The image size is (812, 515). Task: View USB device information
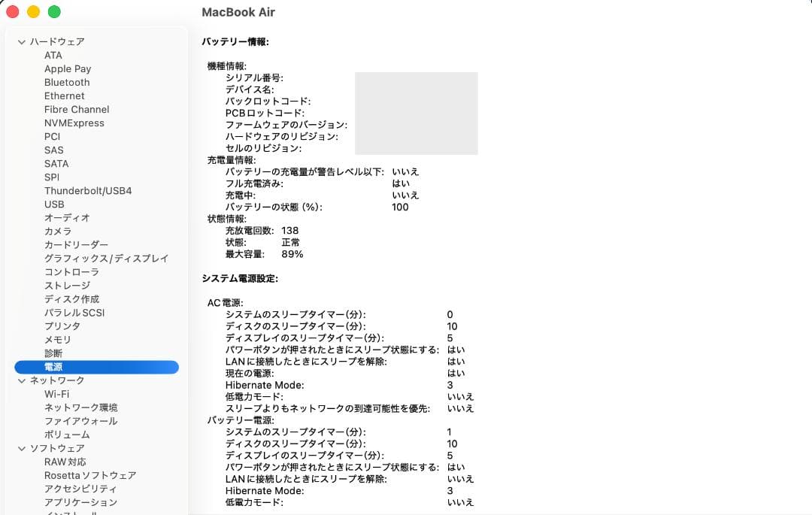point(54,204)
